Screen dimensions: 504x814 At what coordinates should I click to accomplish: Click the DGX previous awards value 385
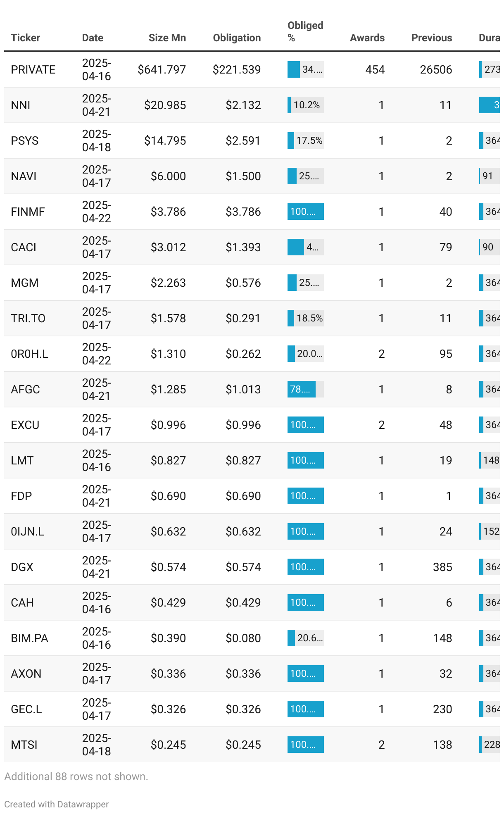click(442, 567)
